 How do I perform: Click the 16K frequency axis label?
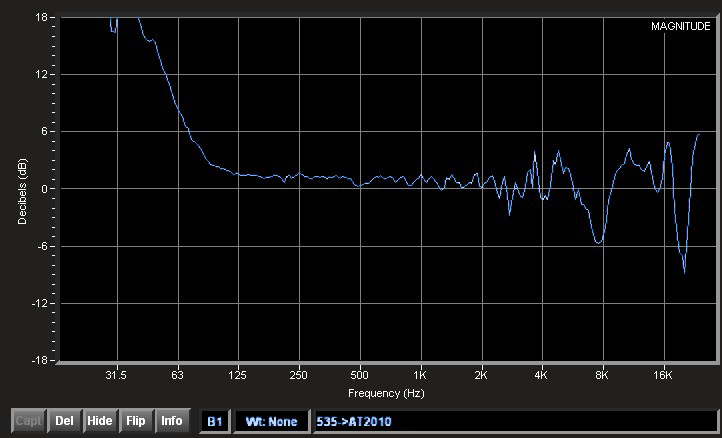663,375
